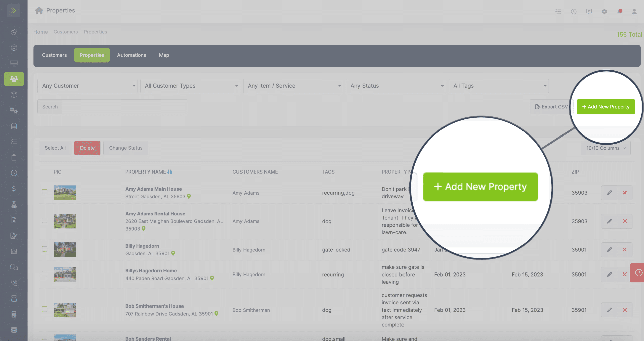Image resolution: width=644 pixels, height=341 pixels.
Task: Open map pin for 440 Paden Road
Action: pos(212,278)
